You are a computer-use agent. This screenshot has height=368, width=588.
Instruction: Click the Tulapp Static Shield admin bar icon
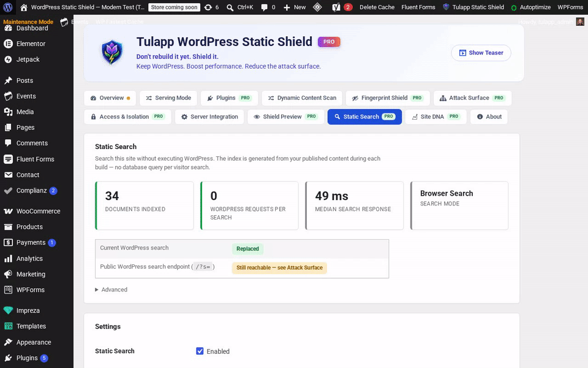coord(446,7)
